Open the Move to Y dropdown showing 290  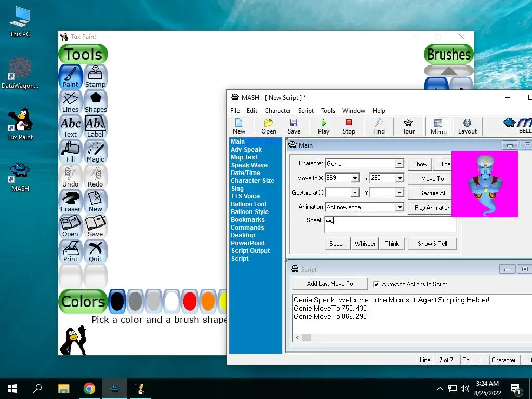tap(400, 178)
